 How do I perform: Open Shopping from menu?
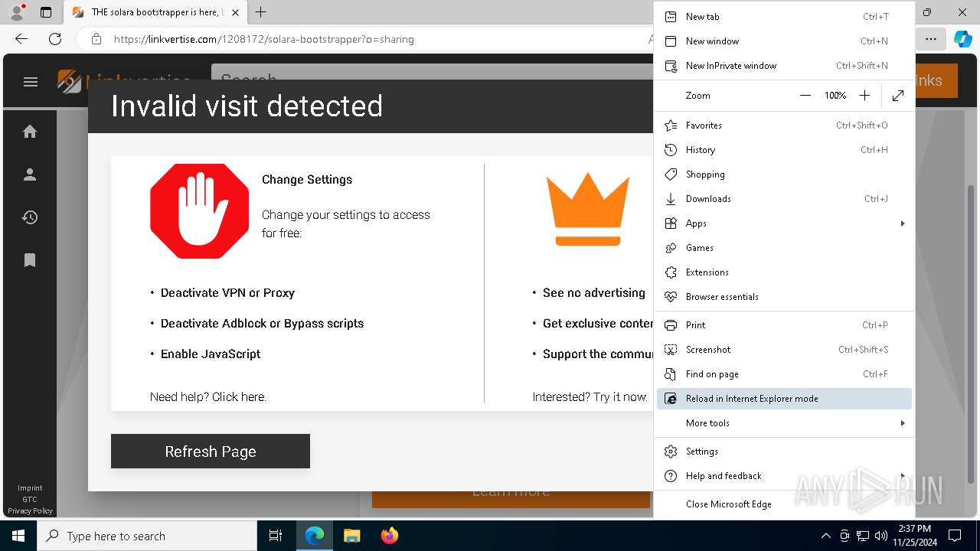point(784,174)
